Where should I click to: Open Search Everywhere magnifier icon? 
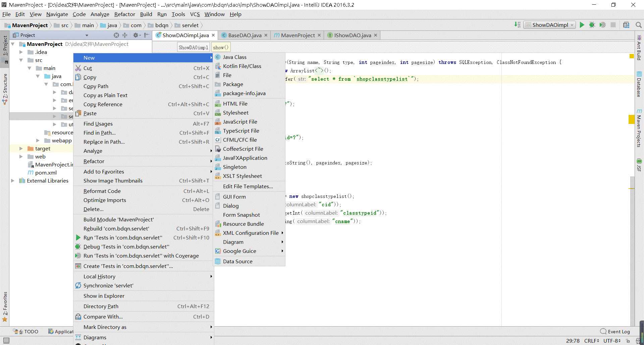click(x=638, y=25)
